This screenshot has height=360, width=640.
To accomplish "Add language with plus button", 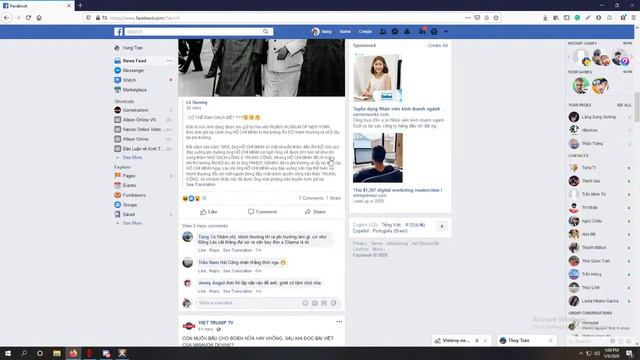I will pyautogui.click(x=442, y=227).
